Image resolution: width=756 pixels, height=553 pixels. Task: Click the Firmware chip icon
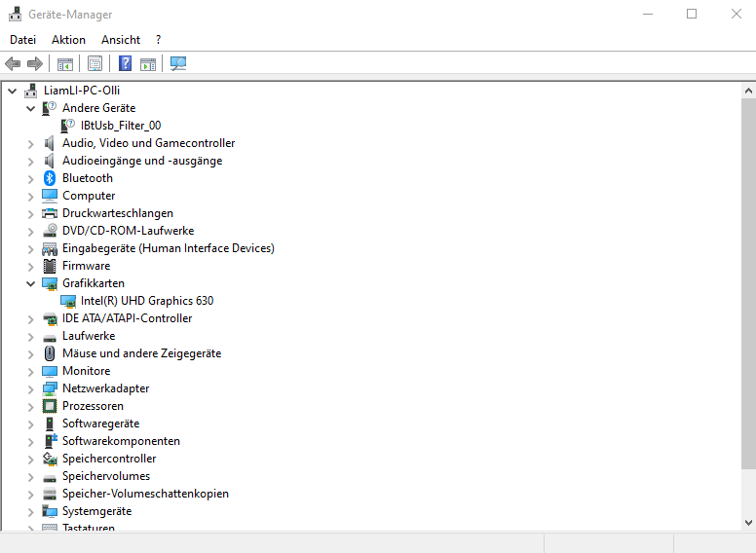click(x=50, y=266)
